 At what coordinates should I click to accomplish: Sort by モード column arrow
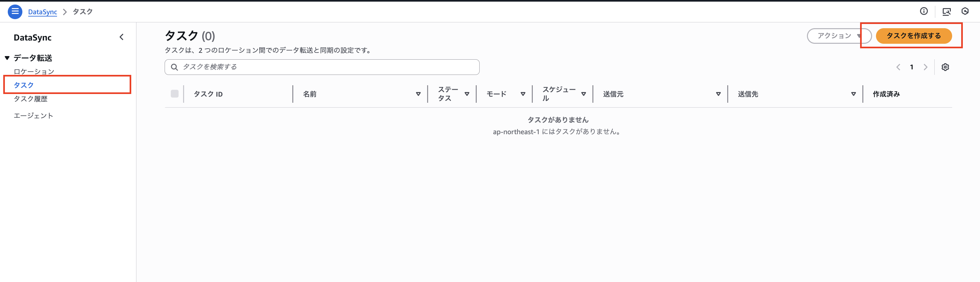pos(523,94)
